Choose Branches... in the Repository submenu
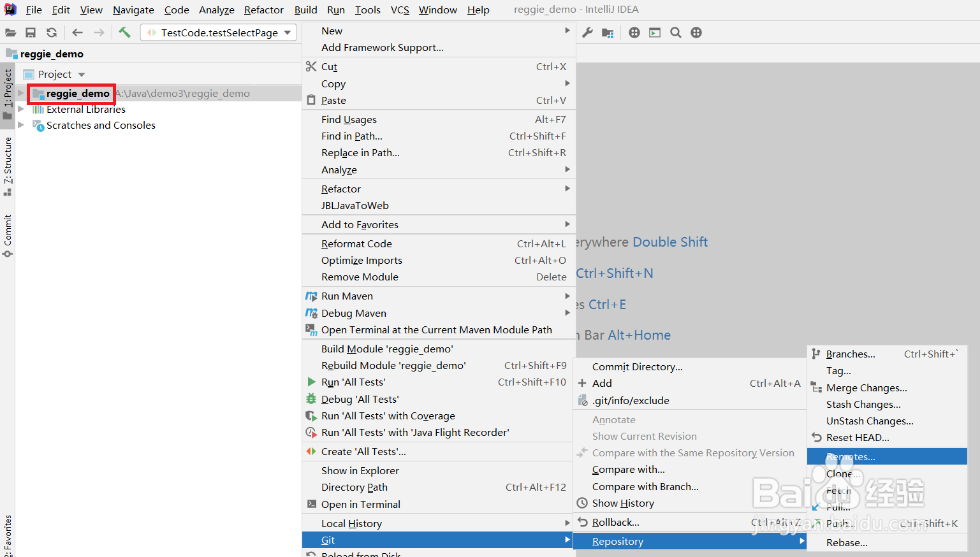The width and height of the screenshot is (980, 557). coord(887,354)
